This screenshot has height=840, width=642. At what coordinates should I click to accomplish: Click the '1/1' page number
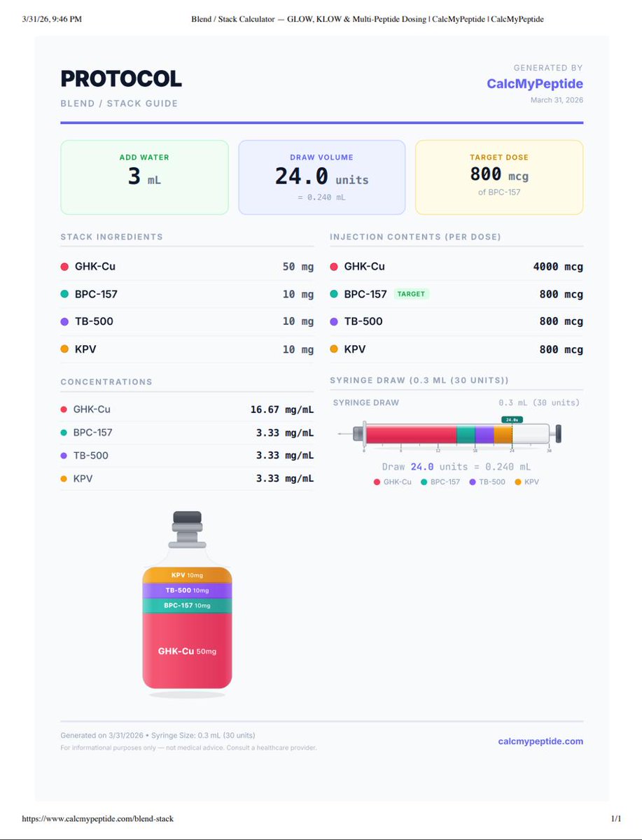pyautogui.click(x=616, y=818)
